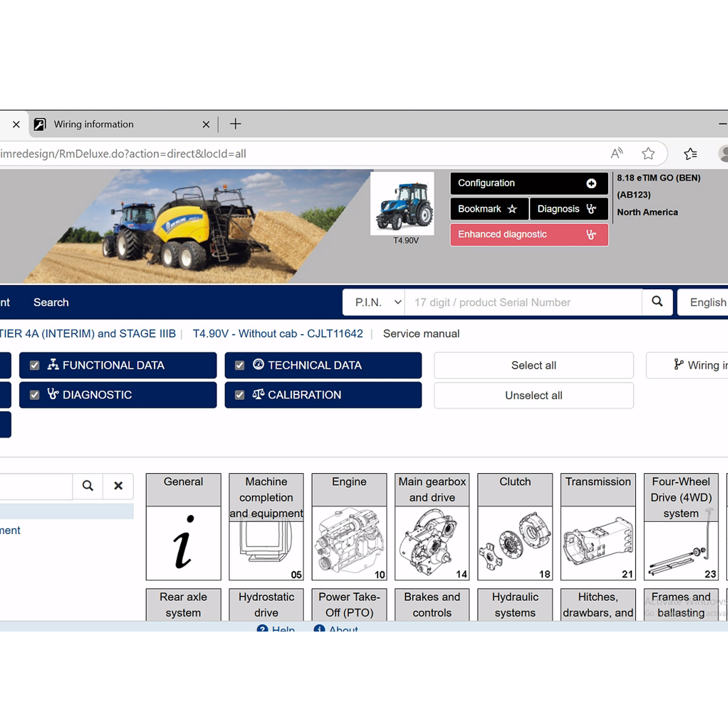Click the North America region text
This screenshot has height=728, width=728.
click(x=647, y=212)
